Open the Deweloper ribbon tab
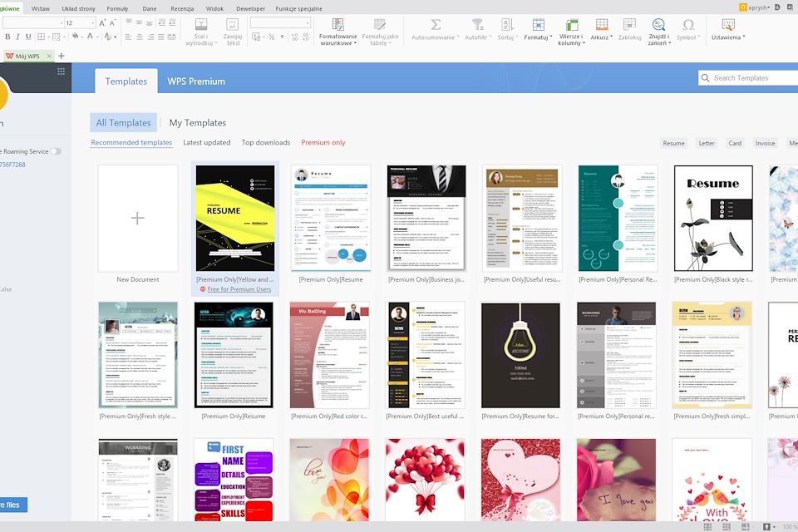The width and height of the screenshot is (798, 532). [x=250, y=8]
